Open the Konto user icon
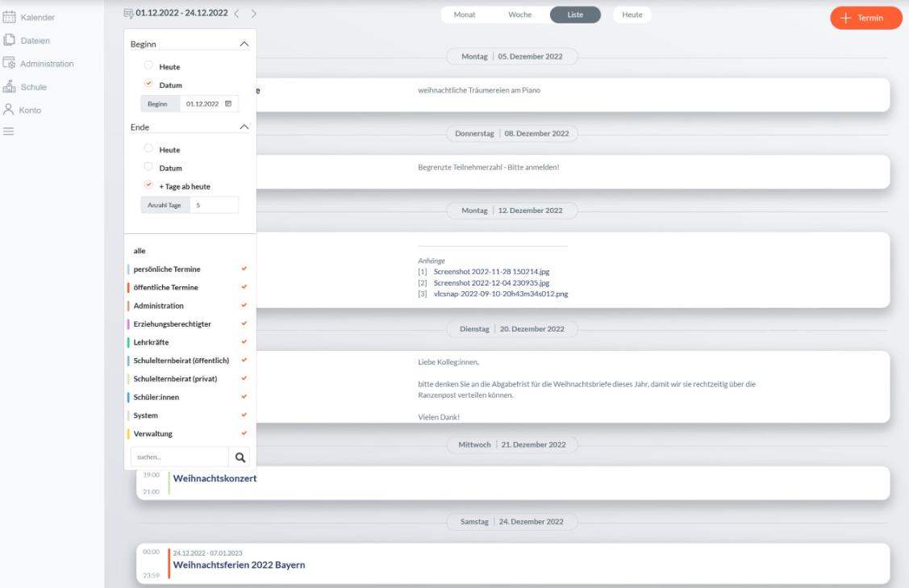909x588 pixels. (10, 110)
